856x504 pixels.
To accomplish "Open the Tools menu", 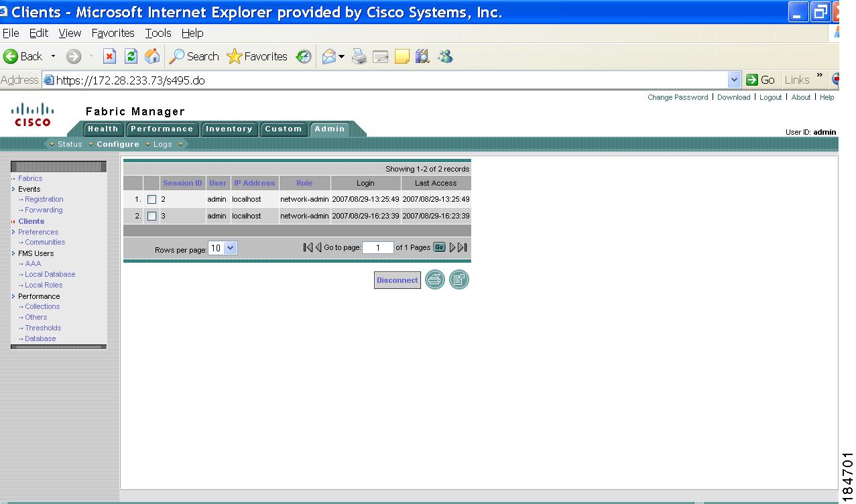I will pyautogui.click(x=158, y=33).
